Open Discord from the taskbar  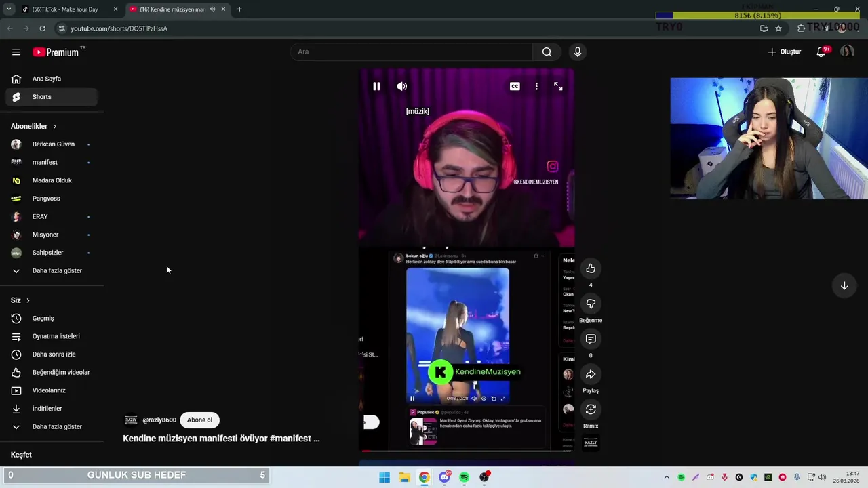(444, 477)
